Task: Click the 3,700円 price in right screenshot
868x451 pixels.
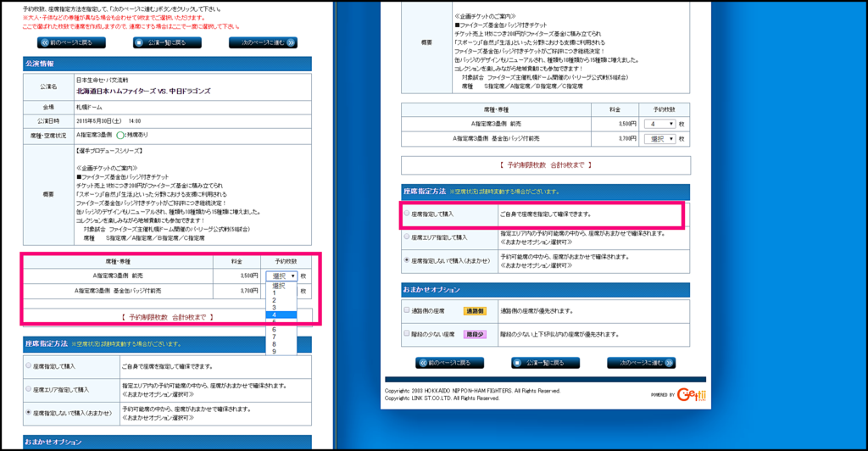Action: (627, 139)
